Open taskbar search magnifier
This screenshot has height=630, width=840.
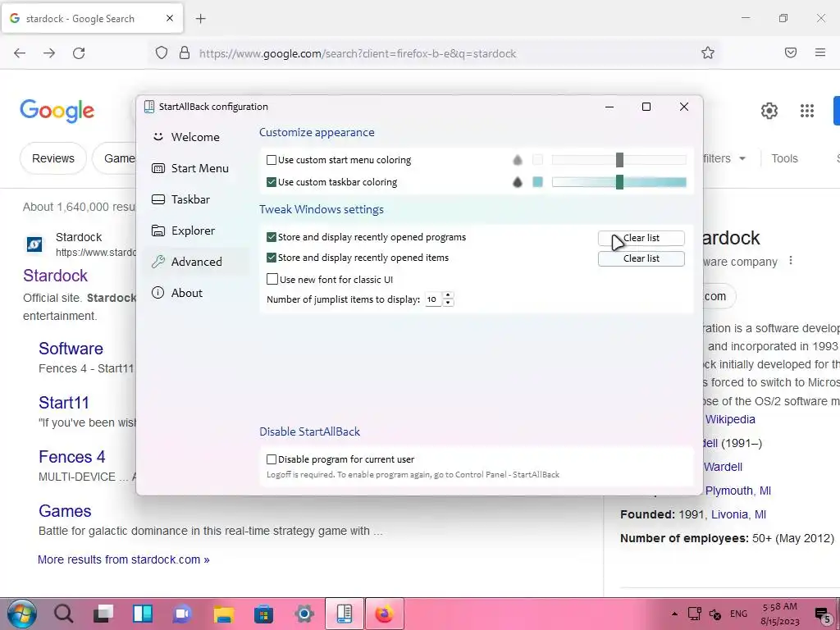click(63, 614)
